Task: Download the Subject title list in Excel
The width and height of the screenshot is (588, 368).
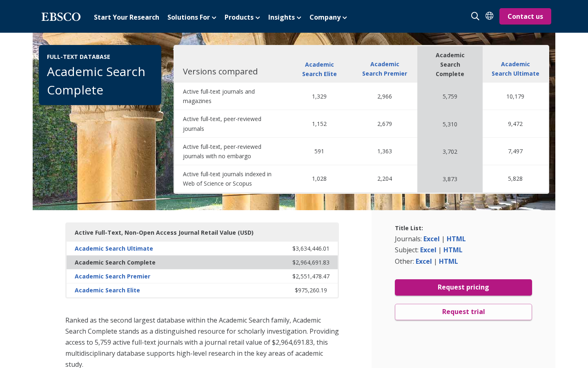Action: tap(428, 250)
